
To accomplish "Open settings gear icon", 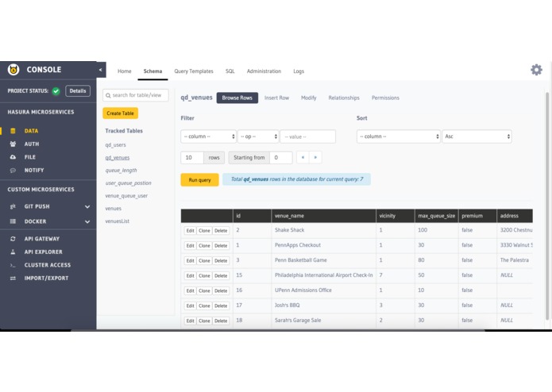I will (536, 70).
